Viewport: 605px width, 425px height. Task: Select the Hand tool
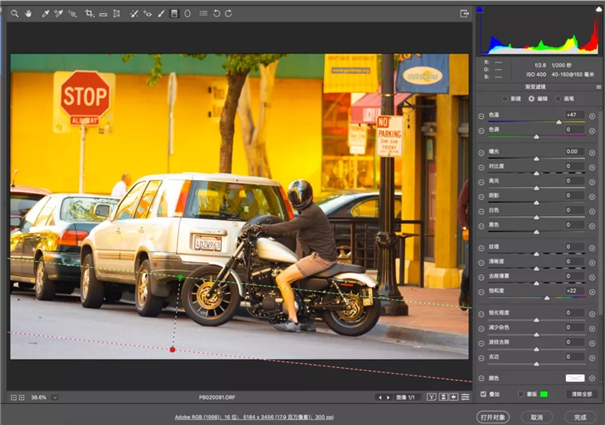(28, 13)
